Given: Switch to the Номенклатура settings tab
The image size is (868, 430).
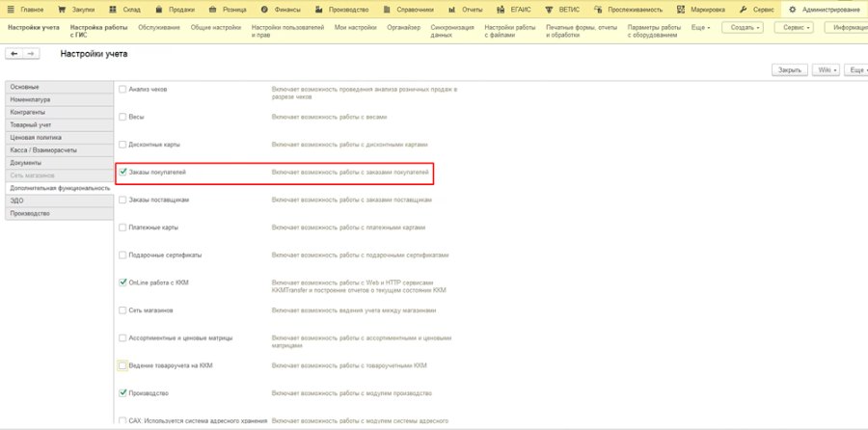Looking at the screenshot, I should 59,99.
